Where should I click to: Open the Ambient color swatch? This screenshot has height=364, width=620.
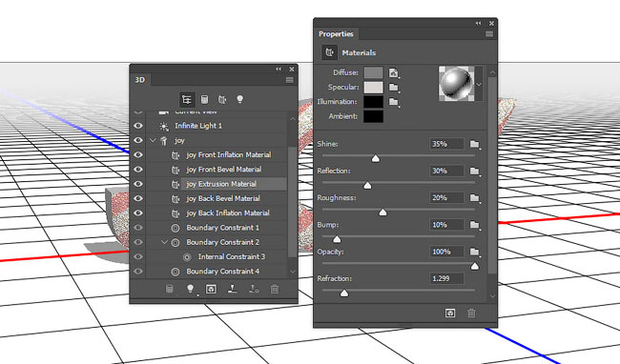pyautogui.click(x=373, y=116)
